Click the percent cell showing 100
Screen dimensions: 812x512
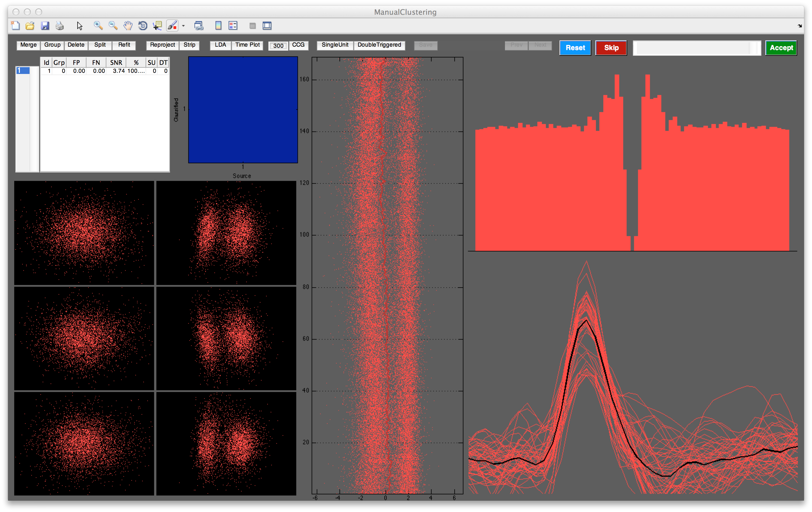pyautogui.click(x=136, y=71)
